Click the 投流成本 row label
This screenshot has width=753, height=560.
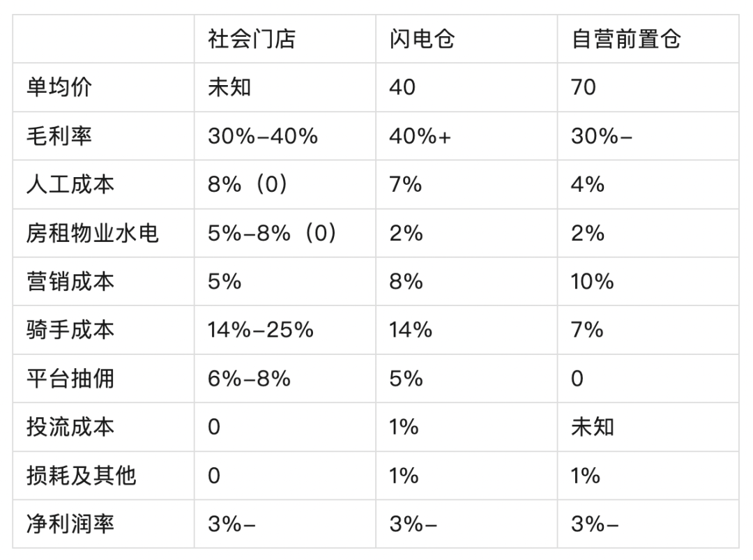pos(70,427)
